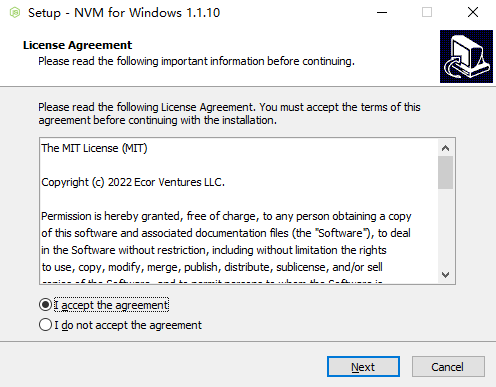Close the NVM for Windows setup

point(473,13)
